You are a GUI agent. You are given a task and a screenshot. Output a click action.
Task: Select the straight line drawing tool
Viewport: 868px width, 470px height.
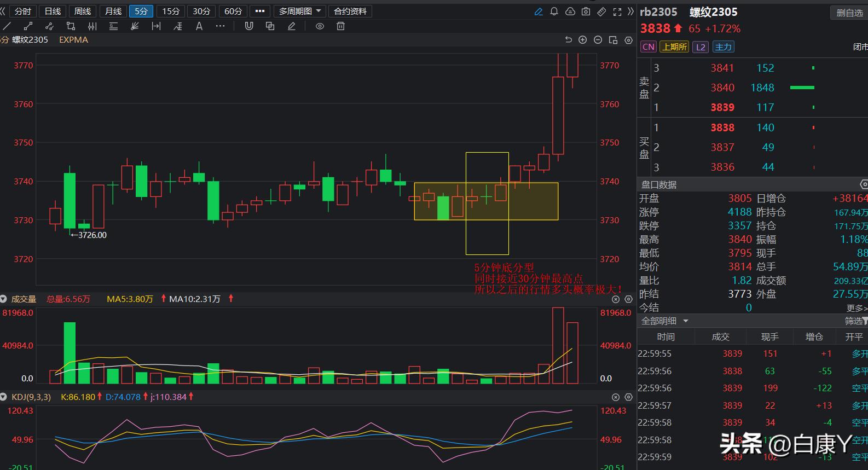point(7,26)
